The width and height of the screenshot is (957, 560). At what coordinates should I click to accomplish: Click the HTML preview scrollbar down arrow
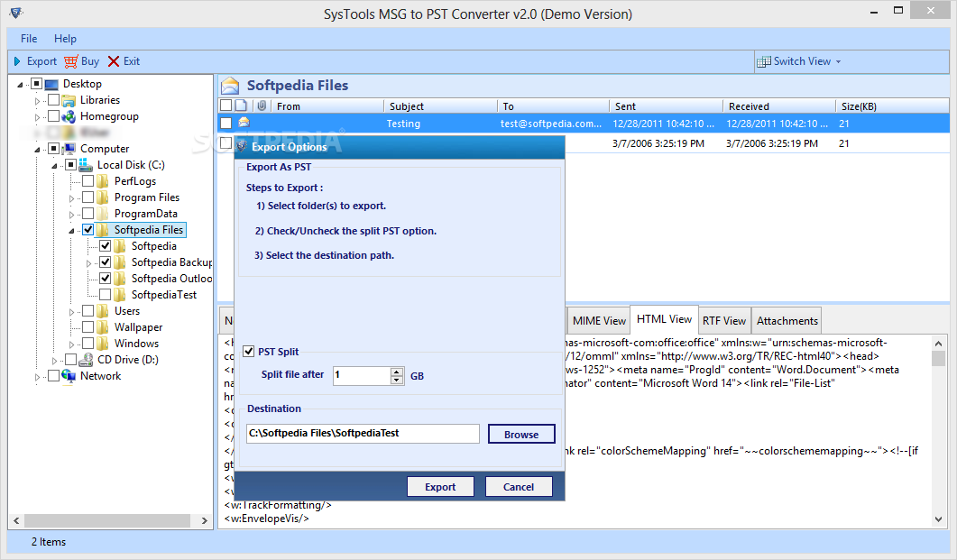pos(938,519)
